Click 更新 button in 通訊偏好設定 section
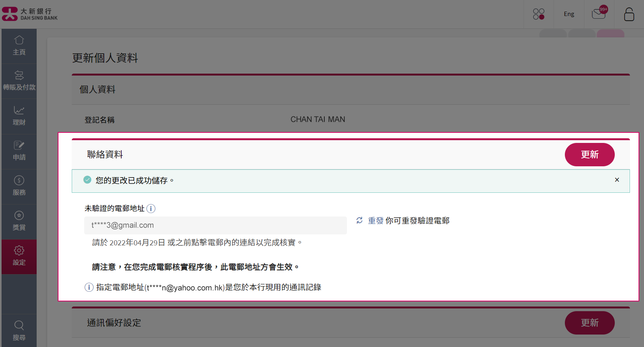The image size is (644, 347). 589,323
